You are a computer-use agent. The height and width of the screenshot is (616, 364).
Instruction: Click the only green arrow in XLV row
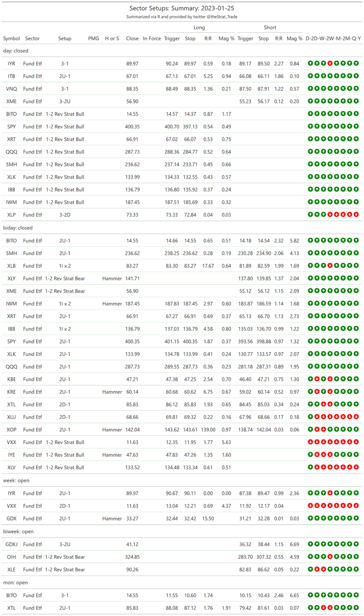click(311, 467)
